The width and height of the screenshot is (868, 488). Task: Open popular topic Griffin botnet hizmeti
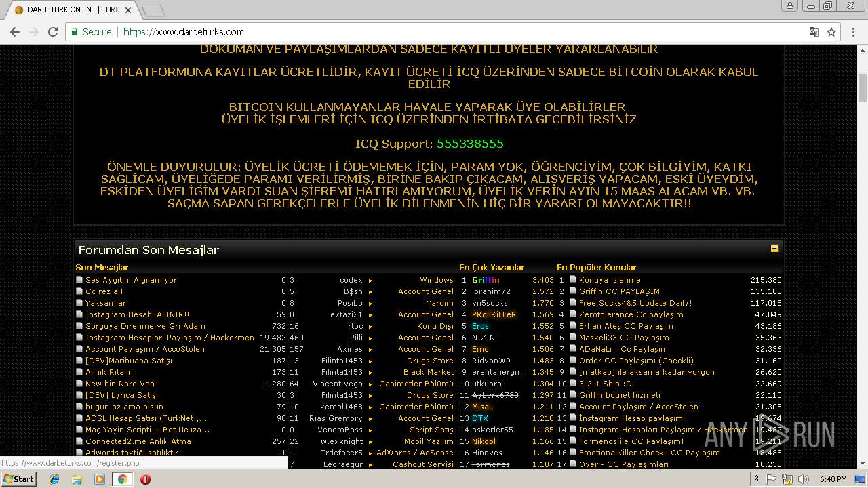[x=620, y=395]
